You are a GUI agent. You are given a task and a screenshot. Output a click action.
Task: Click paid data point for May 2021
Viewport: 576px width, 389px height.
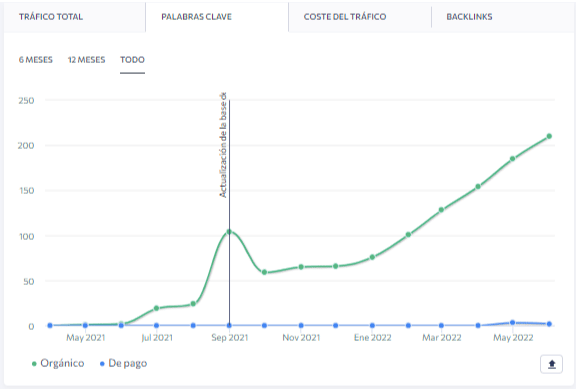(x=85, y=325)
